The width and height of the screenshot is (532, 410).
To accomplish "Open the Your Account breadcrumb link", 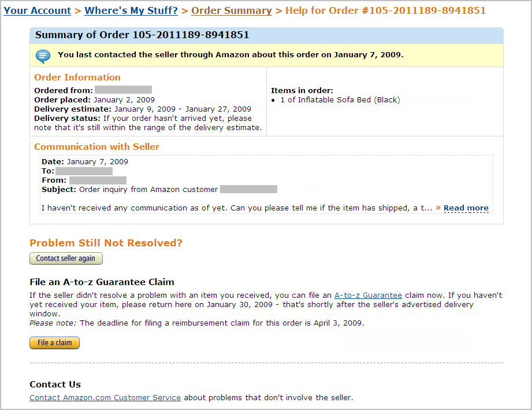I will coord(38,10).
